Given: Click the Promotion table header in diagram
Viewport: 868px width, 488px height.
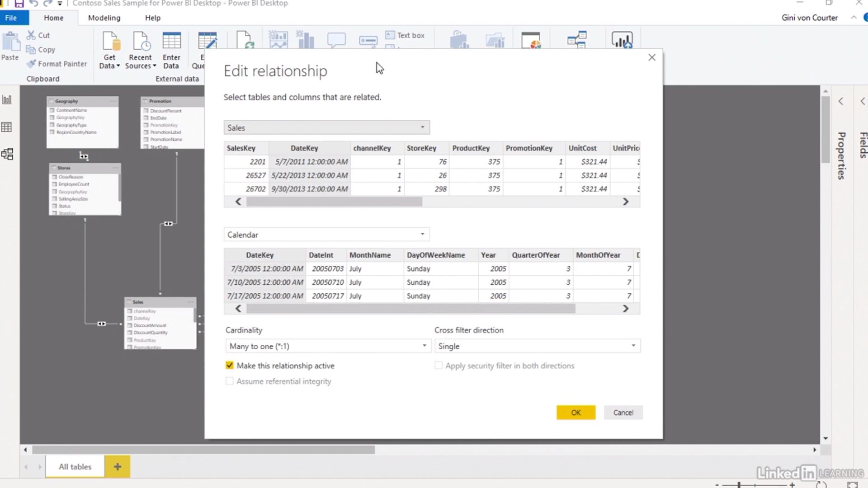Looking at the screenshot, I should point(173,101).
